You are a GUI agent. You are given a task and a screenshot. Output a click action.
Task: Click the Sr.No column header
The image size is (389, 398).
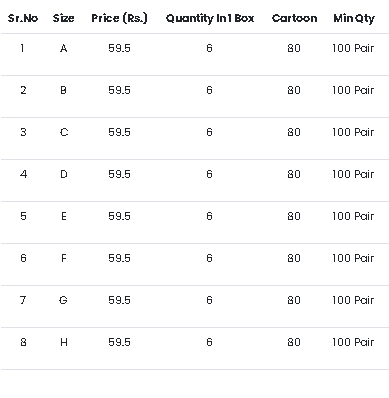[23, 18]
